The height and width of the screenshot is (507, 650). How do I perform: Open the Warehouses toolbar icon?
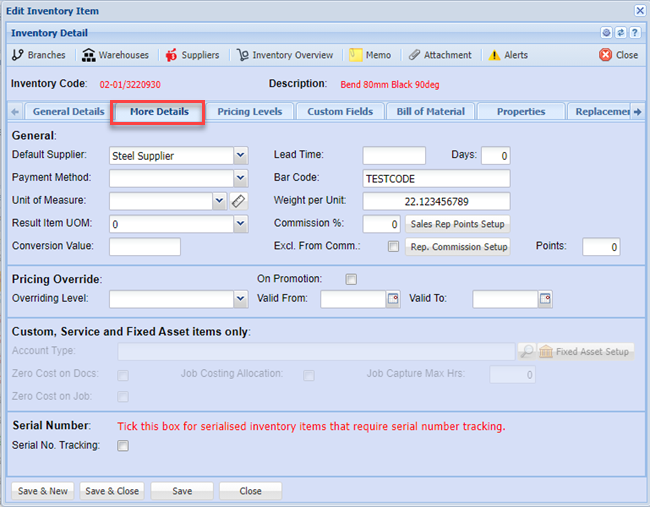(x=89, y=55)
